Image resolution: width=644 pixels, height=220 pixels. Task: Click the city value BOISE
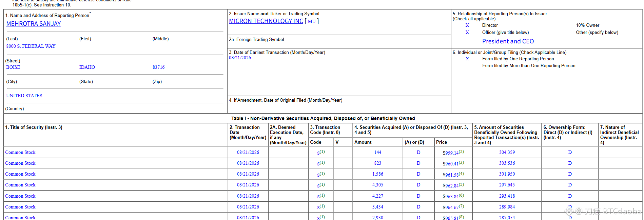(x=13, y=67)
